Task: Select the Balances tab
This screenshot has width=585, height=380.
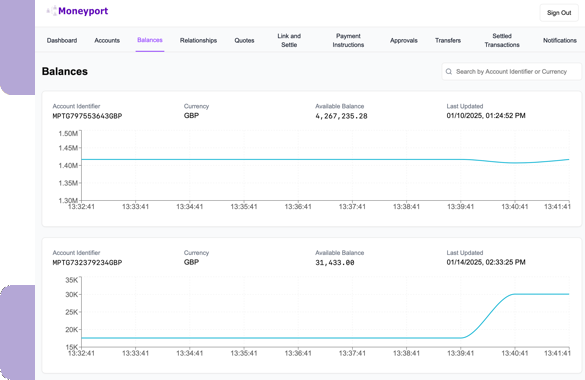Action: point(150,40)
